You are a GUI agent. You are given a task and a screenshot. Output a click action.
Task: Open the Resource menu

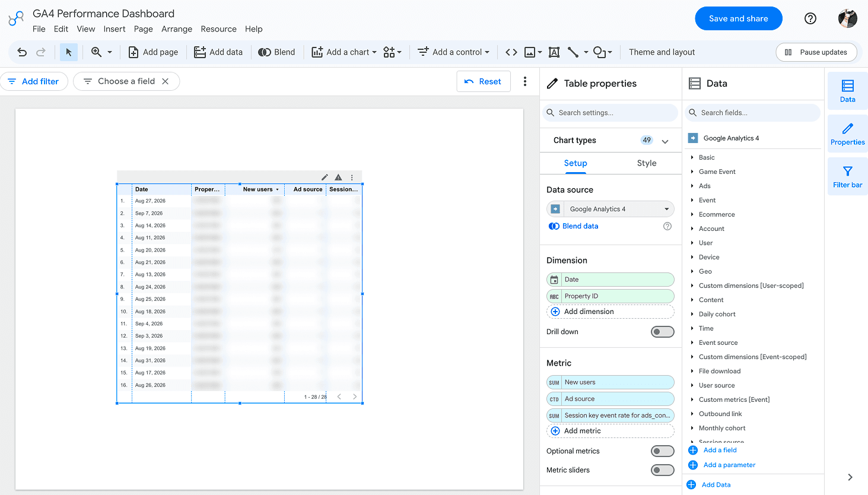(x=218, y=29)
